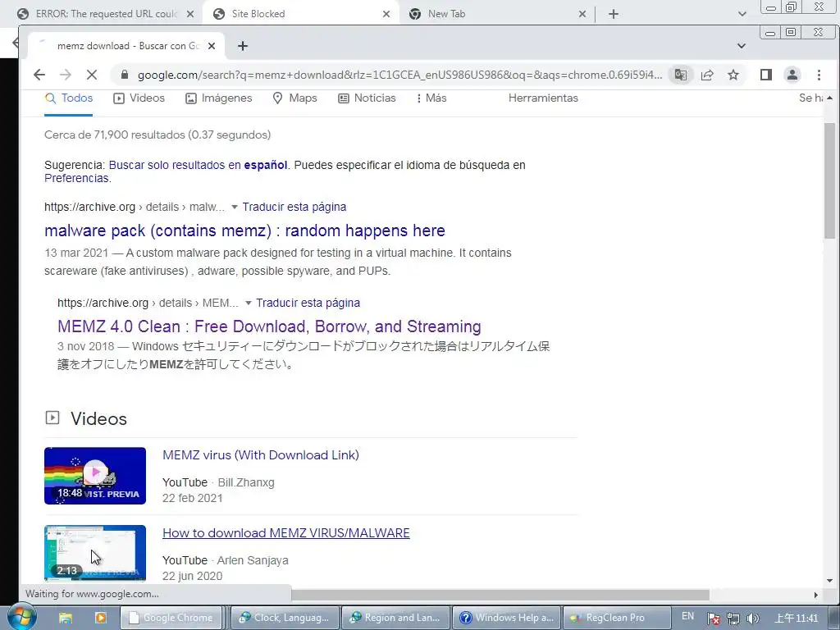840x630 pixels.
Task: Open the Chrome three-dot menu
Action: (819, 75)
